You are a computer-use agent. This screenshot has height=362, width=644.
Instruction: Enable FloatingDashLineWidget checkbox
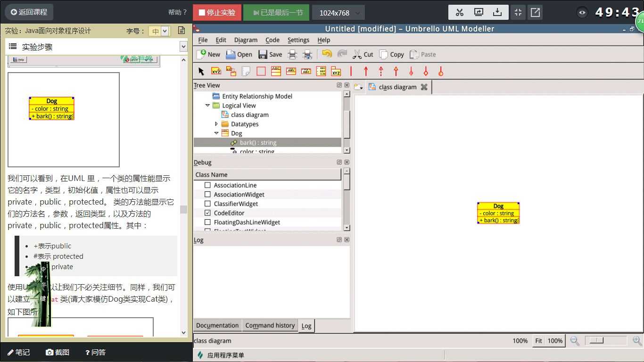[207, 222]
